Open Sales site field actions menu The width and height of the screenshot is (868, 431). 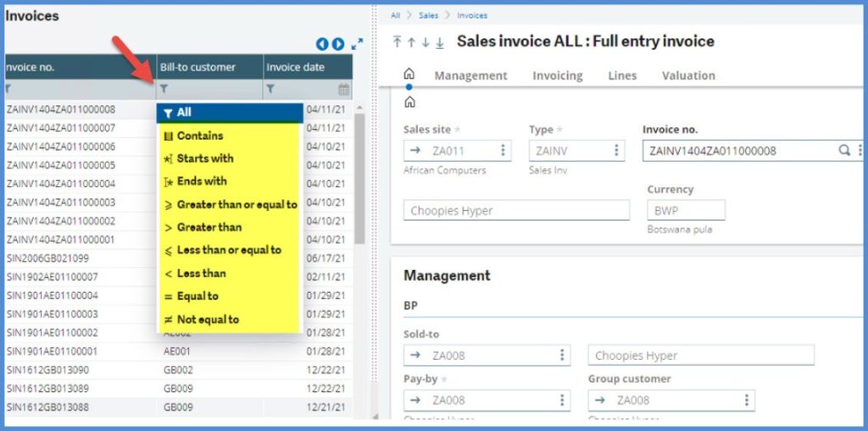tap(503, 151)
